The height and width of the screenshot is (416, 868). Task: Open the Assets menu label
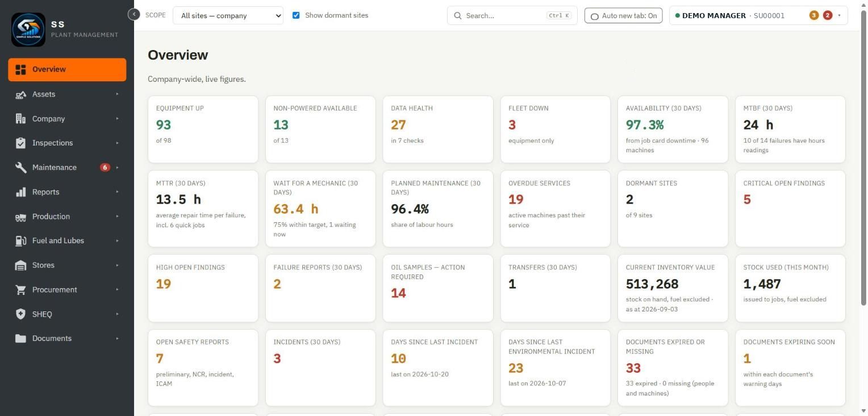[x=44, y=94]
